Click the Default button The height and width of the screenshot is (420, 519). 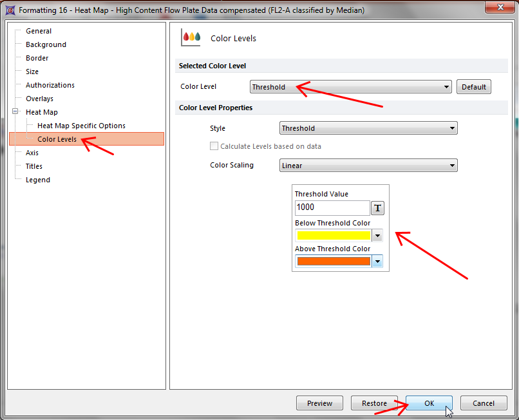[473, 87]
